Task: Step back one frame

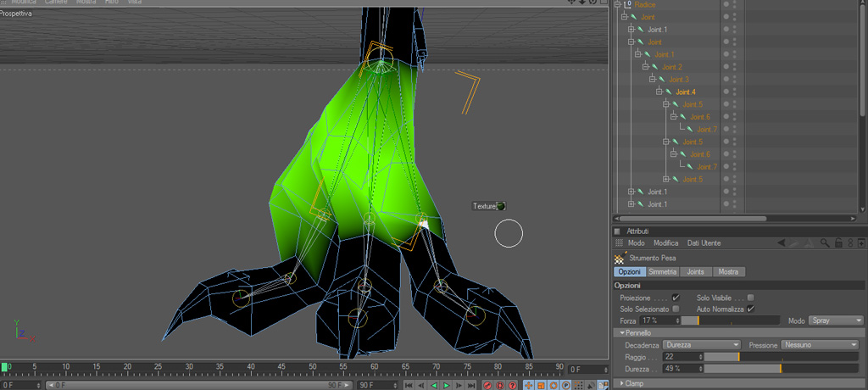Action: [x=421, y=385]
